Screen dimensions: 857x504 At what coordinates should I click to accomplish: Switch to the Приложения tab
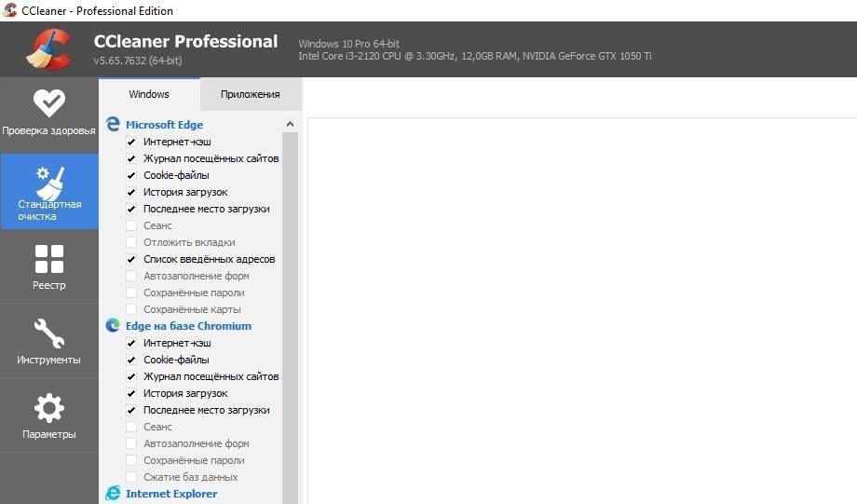[251, 94]
